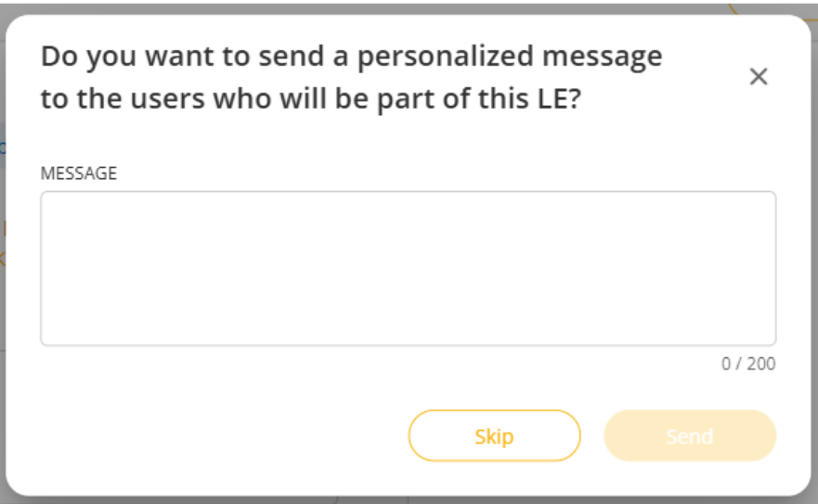Click the Skip button
Viewport: 818px width, 504px height.
click(494, 436)
